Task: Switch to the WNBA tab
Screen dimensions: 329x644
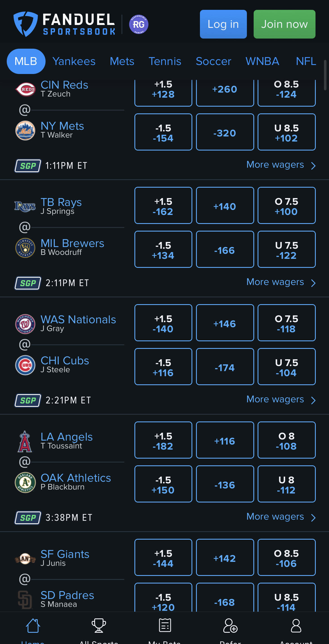Action: click(262, 61)
